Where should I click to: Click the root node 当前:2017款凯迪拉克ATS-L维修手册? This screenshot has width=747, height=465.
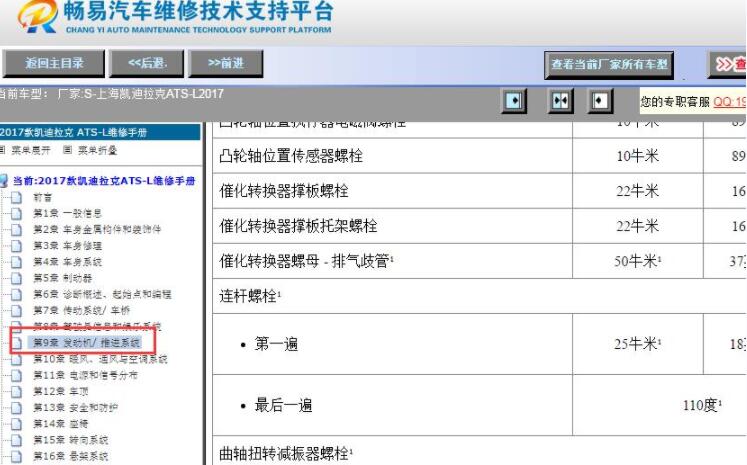[x=104, y=181]
